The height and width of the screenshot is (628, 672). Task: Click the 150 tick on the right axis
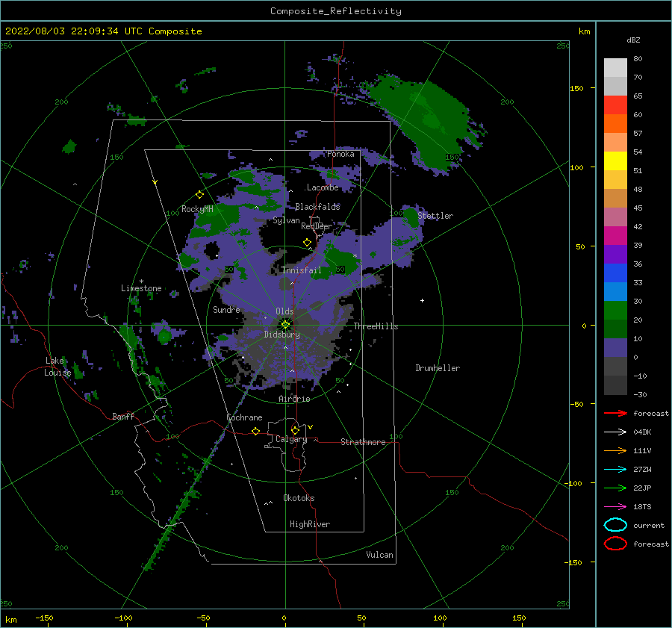point(576,88)
